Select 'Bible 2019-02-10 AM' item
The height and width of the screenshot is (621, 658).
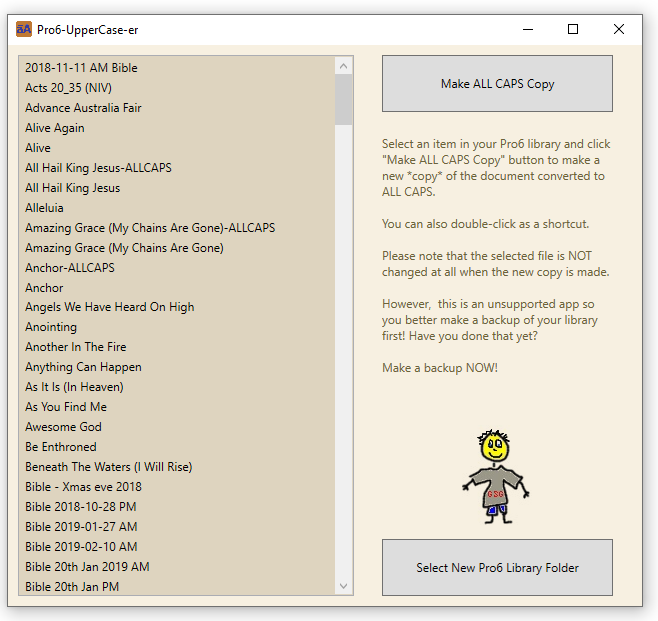tap(177, 547)
